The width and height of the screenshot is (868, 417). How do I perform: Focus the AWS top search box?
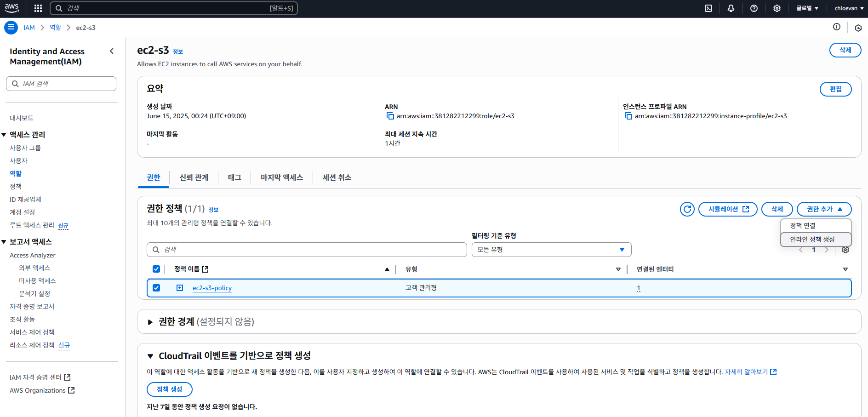click(173, 8)
